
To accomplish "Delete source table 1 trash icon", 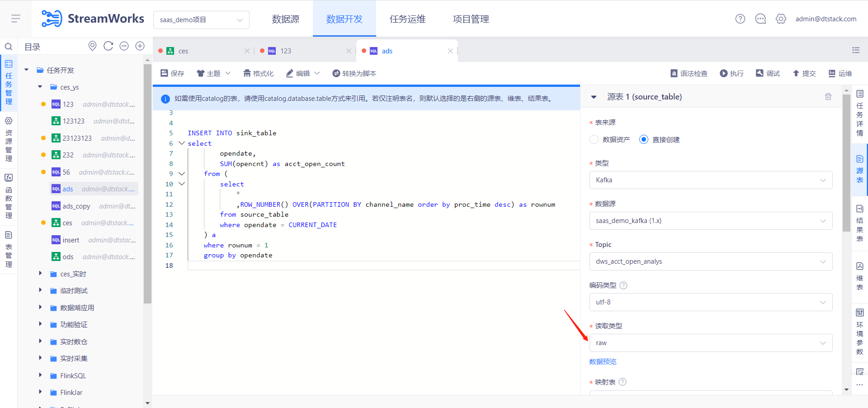I will (828, 96).
